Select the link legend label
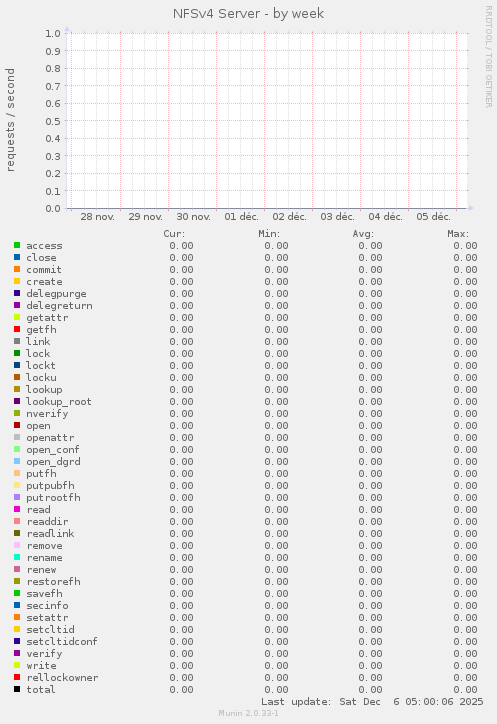Screen dimensions: 497x724 [38, 342]
